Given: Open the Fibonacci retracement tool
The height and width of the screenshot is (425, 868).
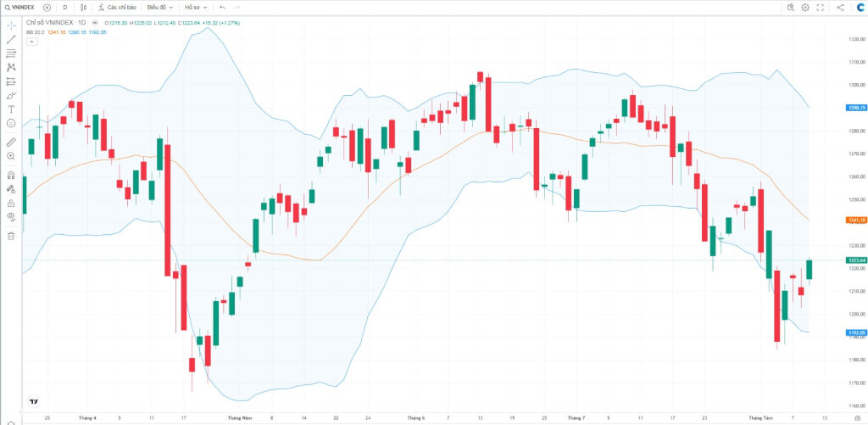Looking at the screenshot, I should 11,53.
